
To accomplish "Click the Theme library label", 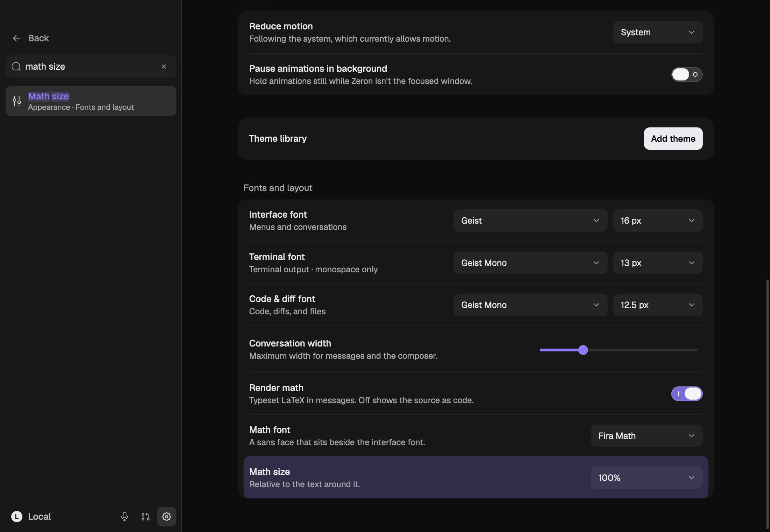I will pyautogui.click(x=278, y=139).
